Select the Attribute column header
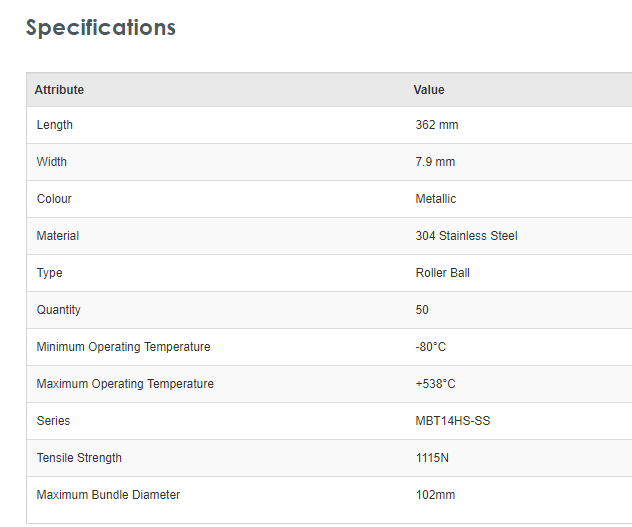Viewport: 632px width, 527px height. tap(59, 90)
